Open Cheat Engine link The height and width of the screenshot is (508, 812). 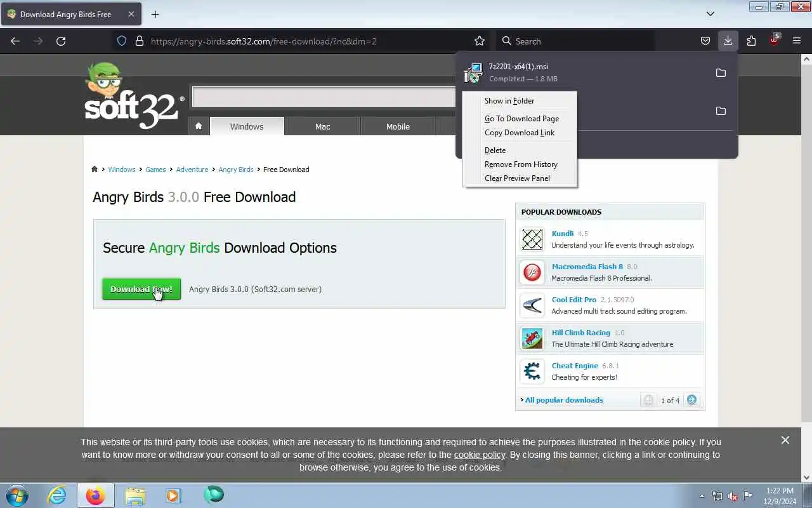[575, 366]
